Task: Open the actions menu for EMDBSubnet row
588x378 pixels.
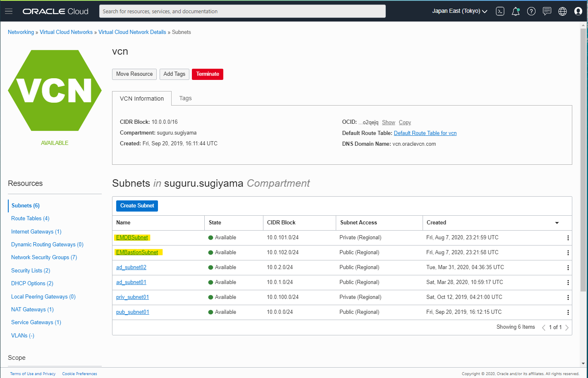Action: click(568, 237)
